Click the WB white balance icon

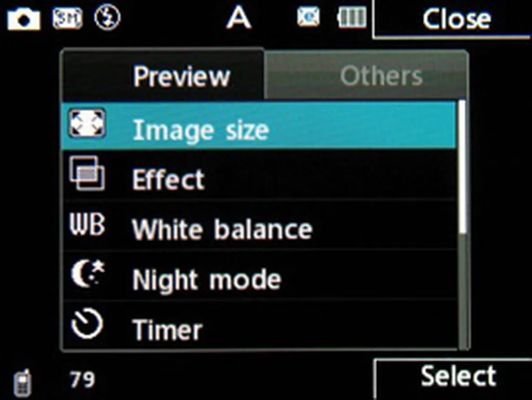coord(87,224)
